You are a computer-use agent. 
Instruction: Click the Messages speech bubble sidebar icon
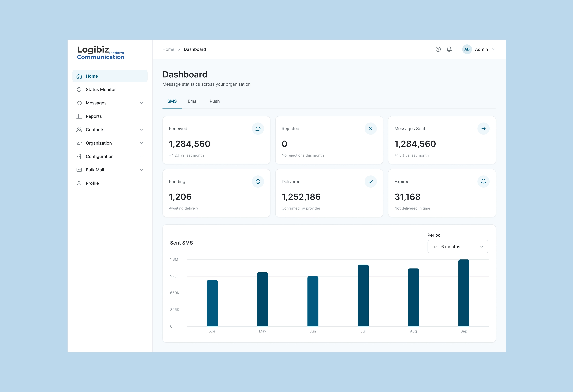pyautogui.click(x=79, y=103)
